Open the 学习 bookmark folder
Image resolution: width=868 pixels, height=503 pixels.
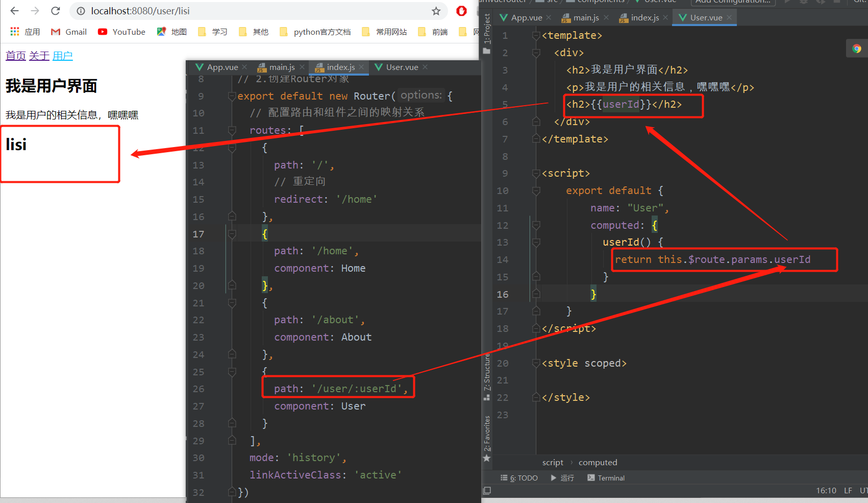click(213, 32)
